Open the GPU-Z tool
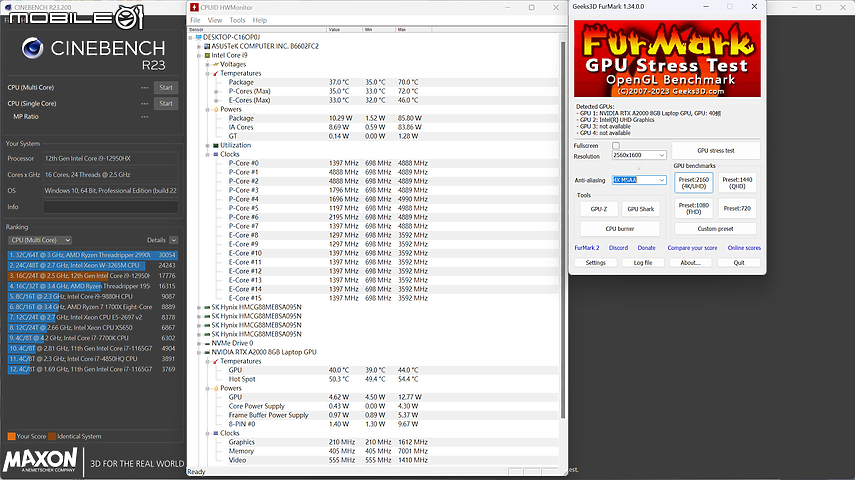This screenshot has height=480, width=855. (599, 209)
